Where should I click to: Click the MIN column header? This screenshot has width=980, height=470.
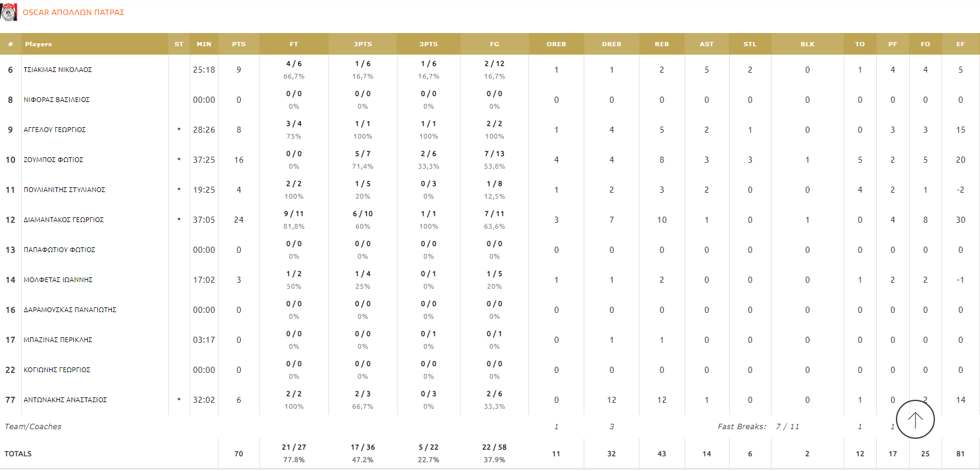tap(204, 44)
